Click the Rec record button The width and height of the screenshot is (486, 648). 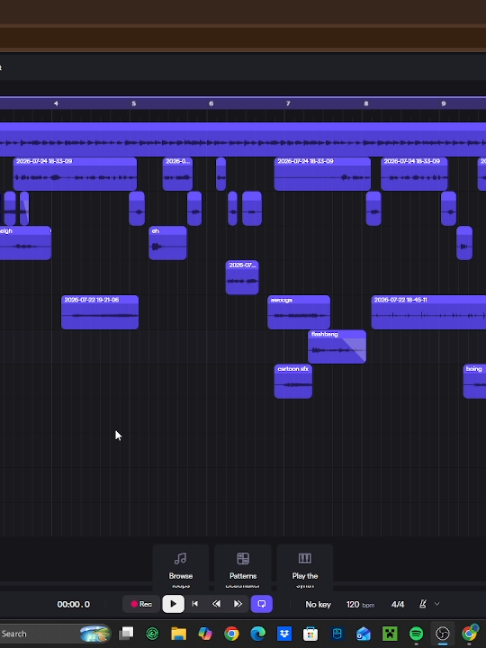[x=141, y=604]
